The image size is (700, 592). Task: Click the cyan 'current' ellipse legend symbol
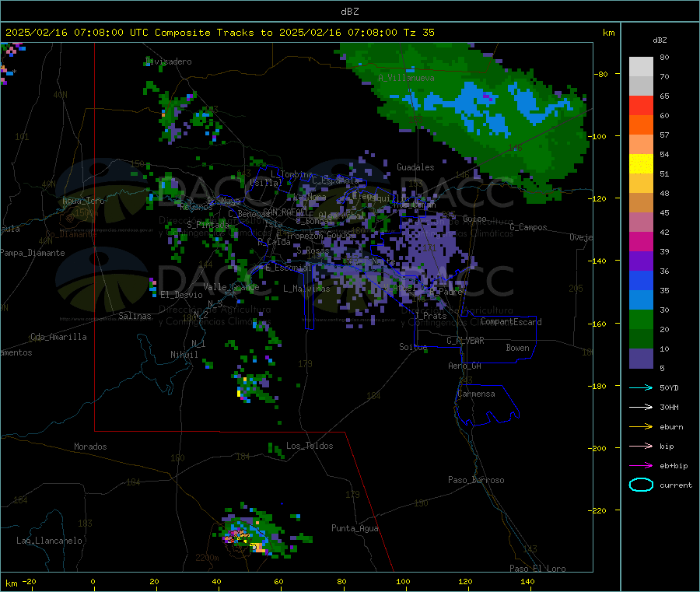(x=641, y=485)
